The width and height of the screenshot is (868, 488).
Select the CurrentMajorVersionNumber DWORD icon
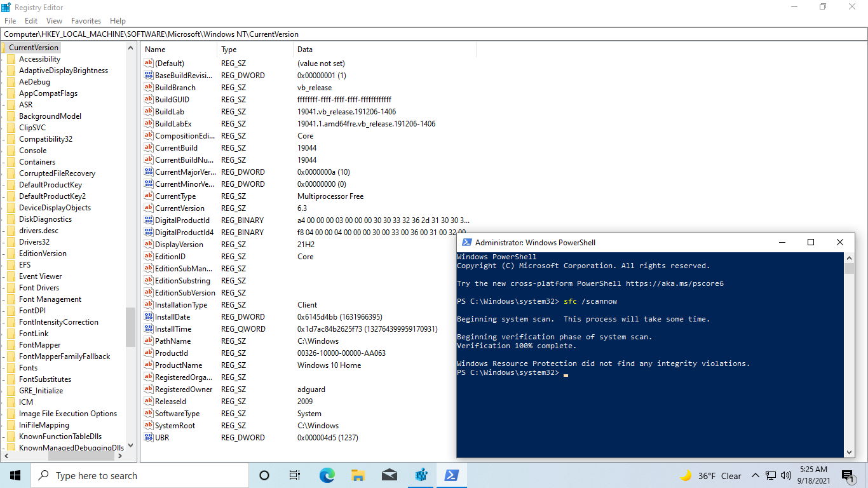[149, 172]
